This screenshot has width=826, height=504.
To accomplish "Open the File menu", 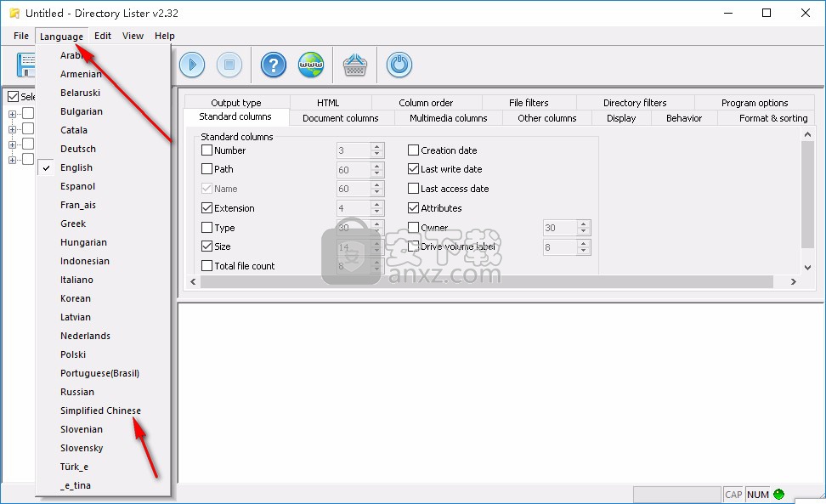I will coord(21,36).
